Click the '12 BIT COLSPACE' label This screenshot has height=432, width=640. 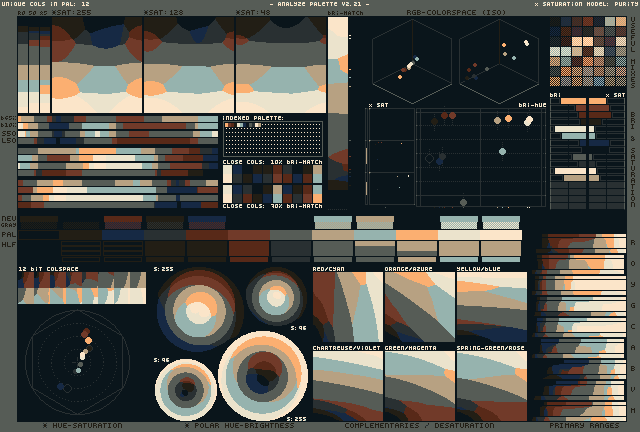pyautogui.click(x=48, y=269)
